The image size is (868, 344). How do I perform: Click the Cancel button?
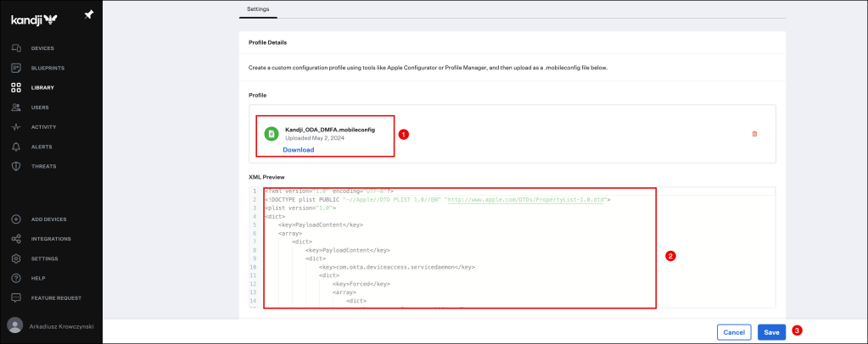734,332
